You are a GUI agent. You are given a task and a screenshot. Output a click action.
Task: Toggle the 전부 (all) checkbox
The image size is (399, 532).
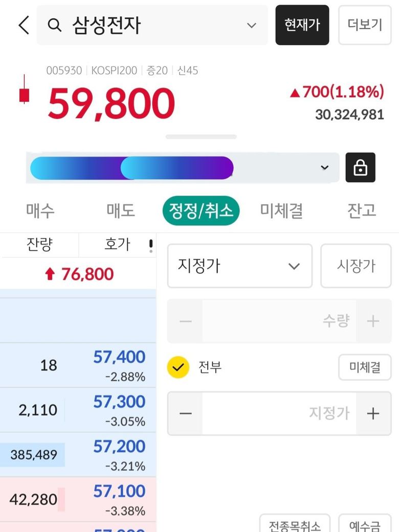[178, 367]
